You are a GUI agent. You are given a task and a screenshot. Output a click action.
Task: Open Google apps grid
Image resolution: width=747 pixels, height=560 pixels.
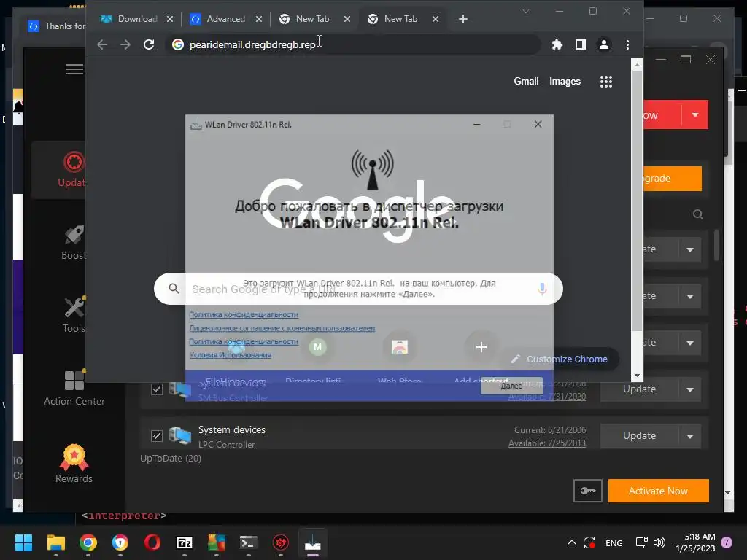pos(606,82)
